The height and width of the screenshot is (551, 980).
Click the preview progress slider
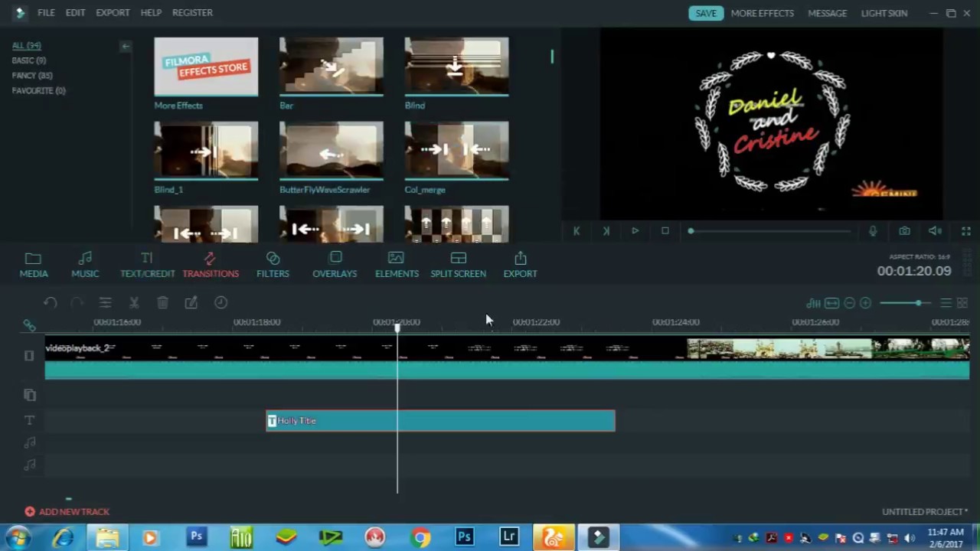[769, 231]
